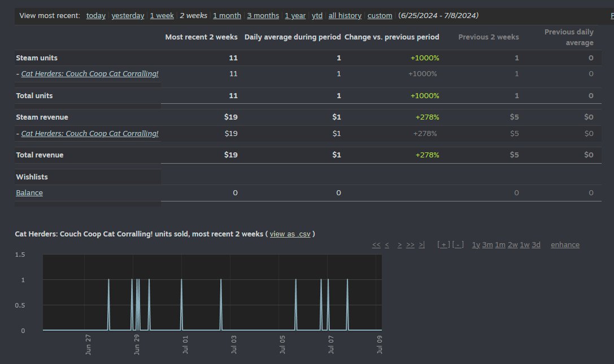This screenshot has height=364, width=614.
Task: Click the chart's enhance link
Action: click(x=565, y=244)
